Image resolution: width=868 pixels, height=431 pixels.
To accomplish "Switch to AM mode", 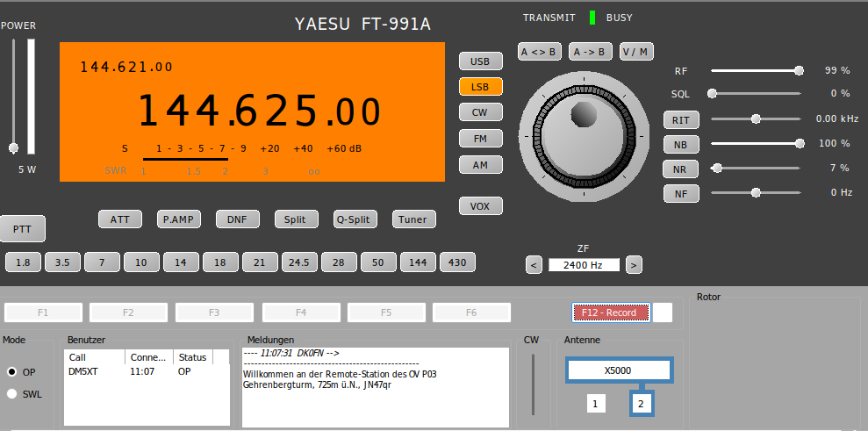I will [x=480, y=164].
